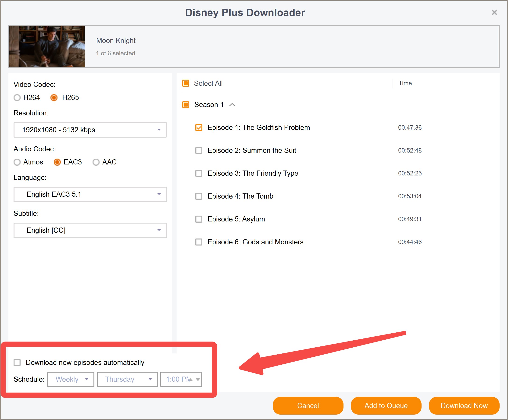Click the Episode 3 duration 00:52:25

click(x=410, y=173)
